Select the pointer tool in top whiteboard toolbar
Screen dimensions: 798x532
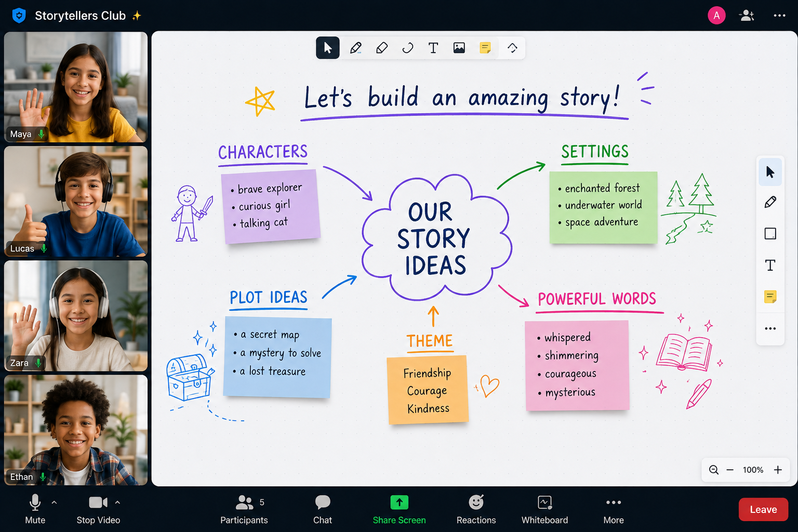click(x=328, y=48)
